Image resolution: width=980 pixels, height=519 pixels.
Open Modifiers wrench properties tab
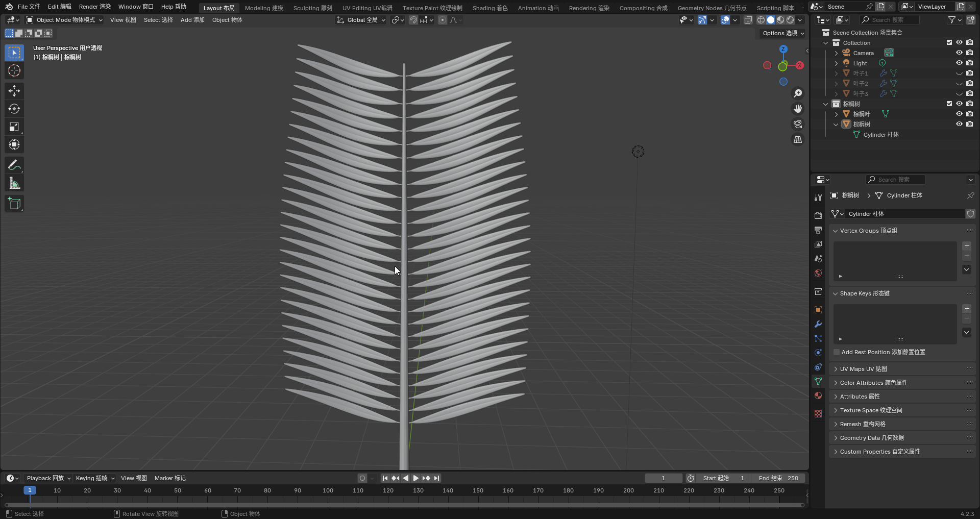coord(818,324)
